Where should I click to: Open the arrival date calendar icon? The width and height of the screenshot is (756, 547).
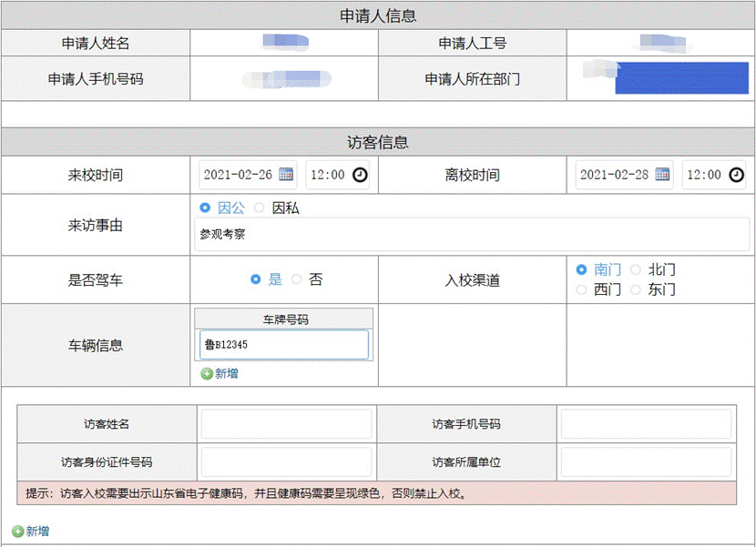pos(286,175)
